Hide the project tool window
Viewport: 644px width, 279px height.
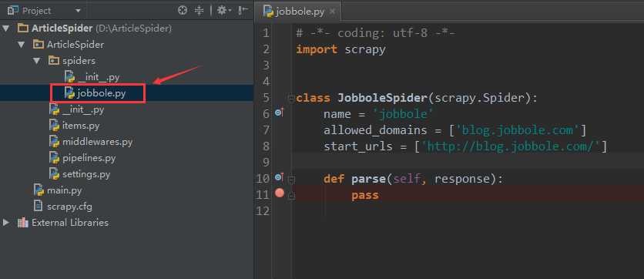click(243, 10)
